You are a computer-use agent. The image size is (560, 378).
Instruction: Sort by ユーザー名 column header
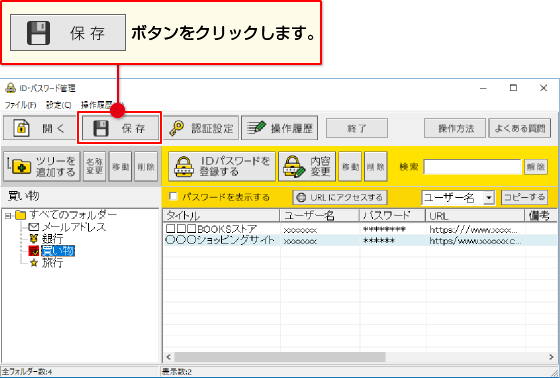point(320,215)
